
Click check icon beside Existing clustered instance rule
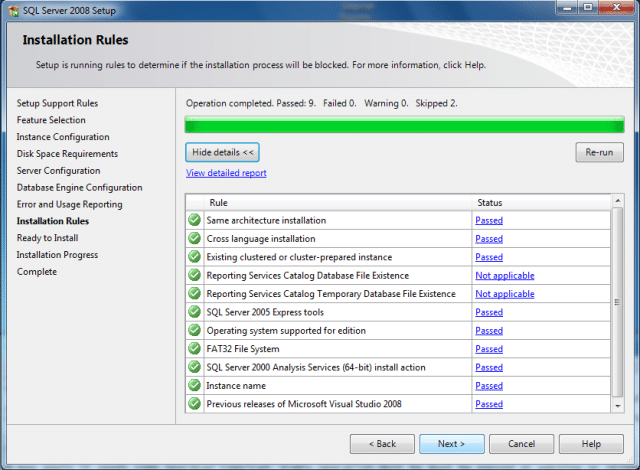pos(195,257)
